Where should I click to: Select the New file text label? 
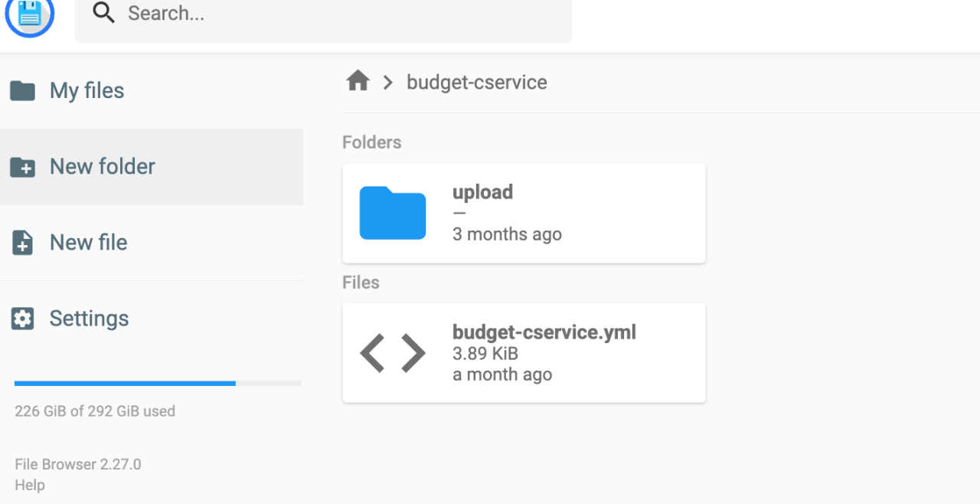(x=89, y=242)
